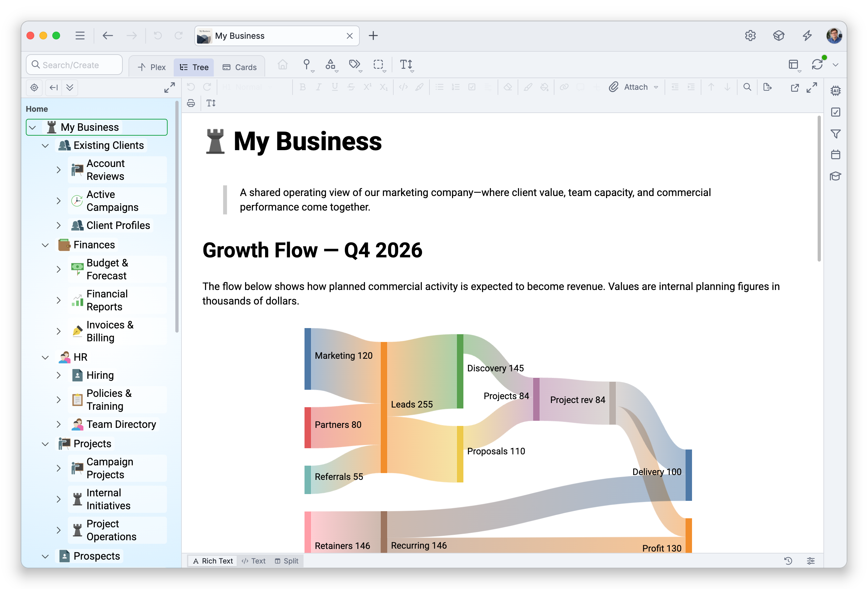Toggle inline code formatting

click(403, 87)
